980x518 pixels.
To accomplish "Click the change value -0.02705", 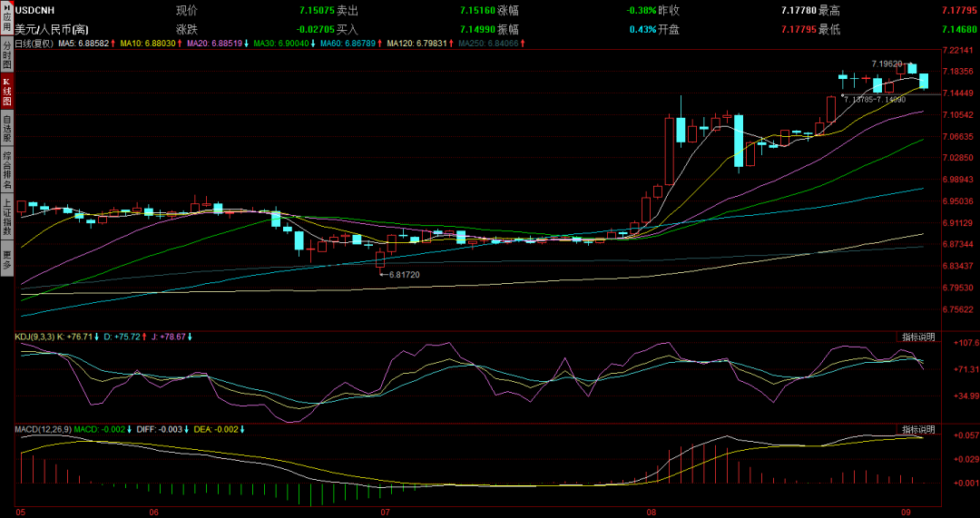I will (x=315, y=29).
